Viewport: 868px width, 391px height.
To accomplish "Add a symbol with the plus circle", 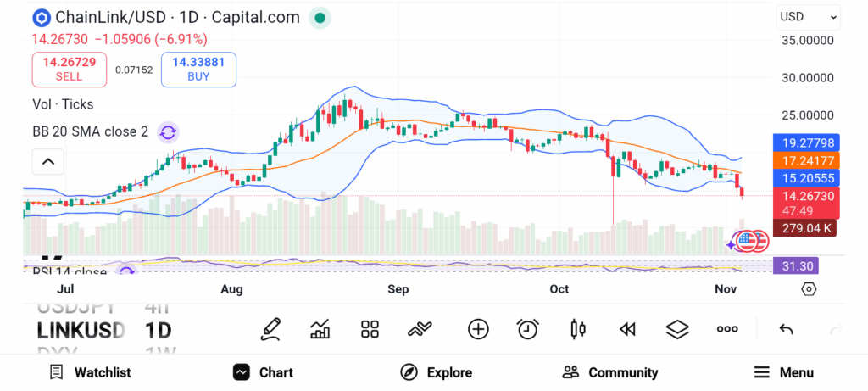I will (x=478, y=329).
